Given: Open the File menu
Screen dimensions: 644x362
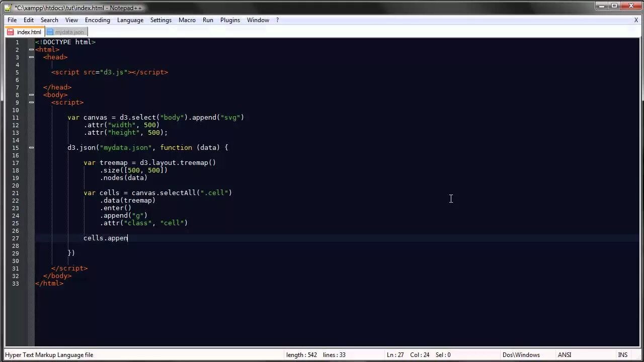Looking at the screenshot, I should (x=12, y=20).
